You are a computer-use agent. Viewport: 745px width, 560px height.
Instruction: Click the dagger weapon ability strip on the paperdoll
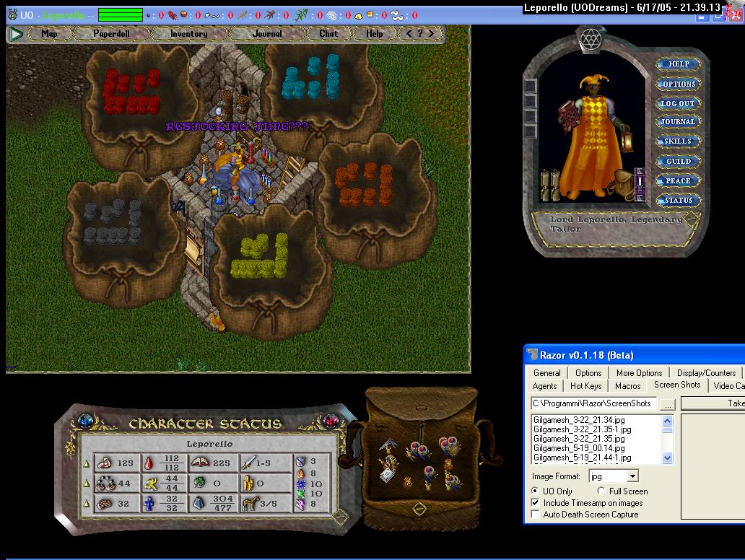[640, 184]
